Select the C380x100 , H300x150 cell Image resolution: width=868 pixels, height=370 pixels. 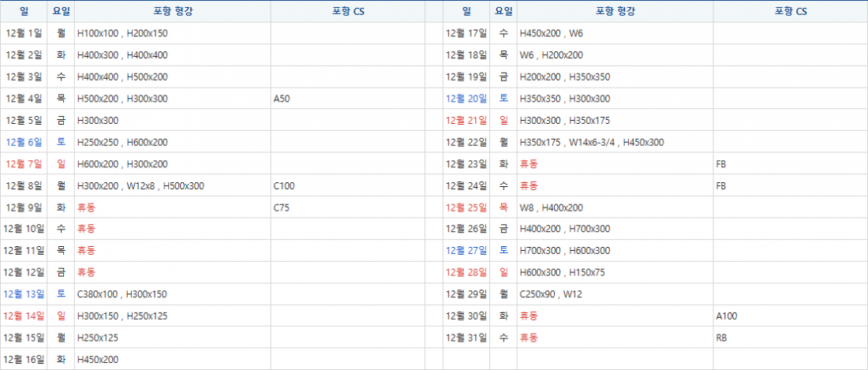122,294
